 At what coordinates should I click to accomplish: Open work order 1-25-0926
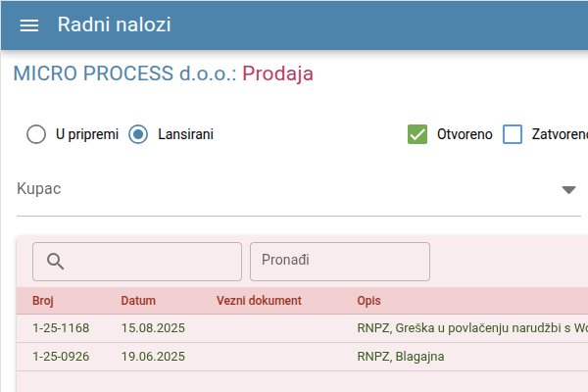(x=61, y=357)
